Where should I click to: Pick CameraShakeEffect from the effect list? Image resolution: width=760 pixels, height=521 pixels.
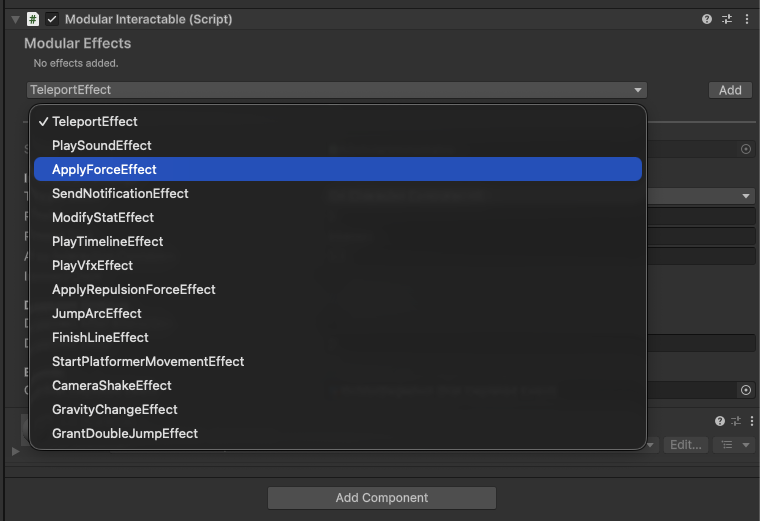click(x=112, y=386)
